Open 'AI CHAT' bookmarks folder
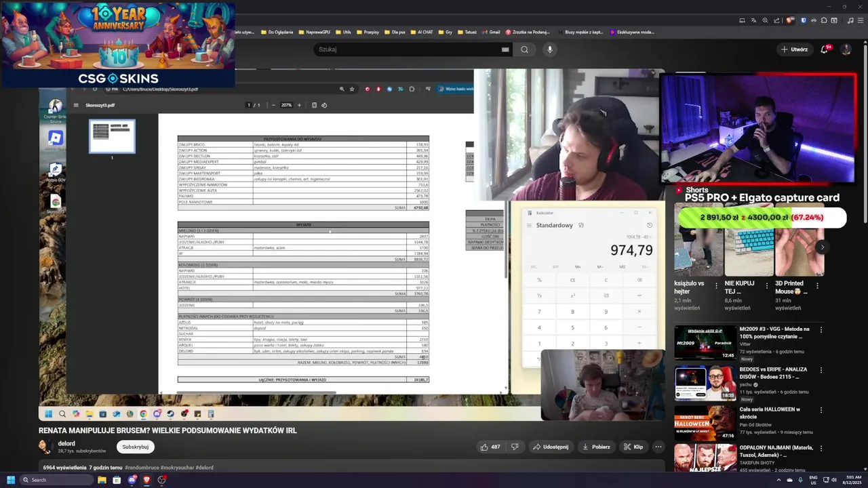Image resolution: width=868 pixels, height=488 pixels. tap(422, 32)
